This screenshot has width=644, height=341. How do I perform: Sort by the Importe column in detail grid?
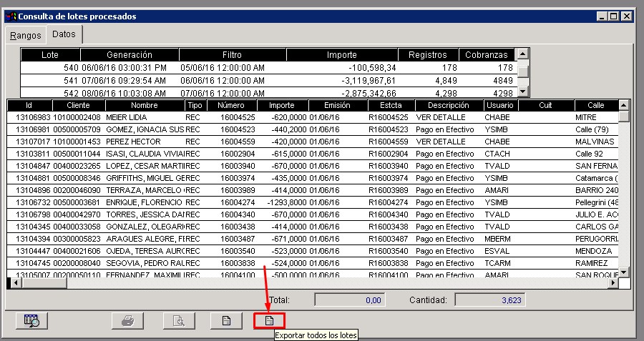pos(281,105)
